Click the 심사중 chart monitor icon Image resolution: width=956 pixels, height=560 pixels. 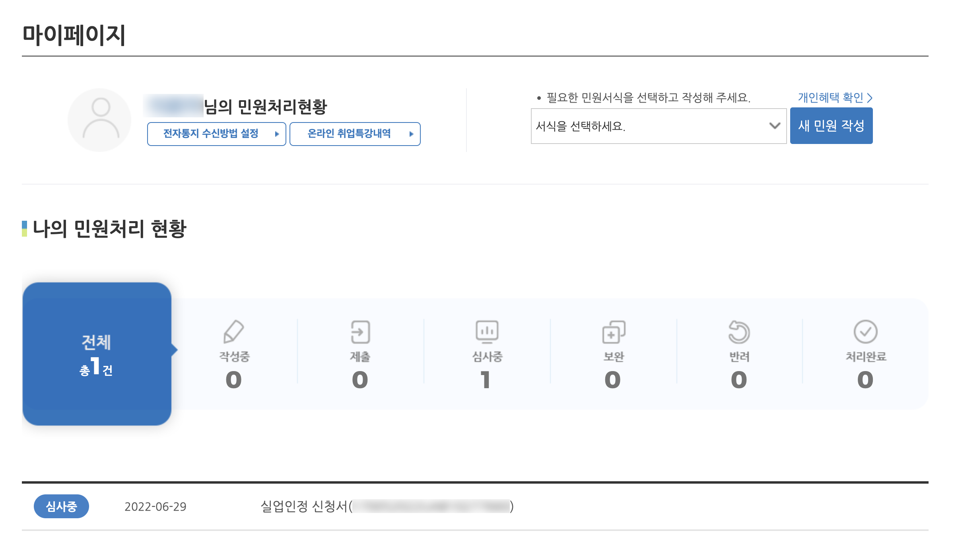pyautogui.click(x=487, y=332)
